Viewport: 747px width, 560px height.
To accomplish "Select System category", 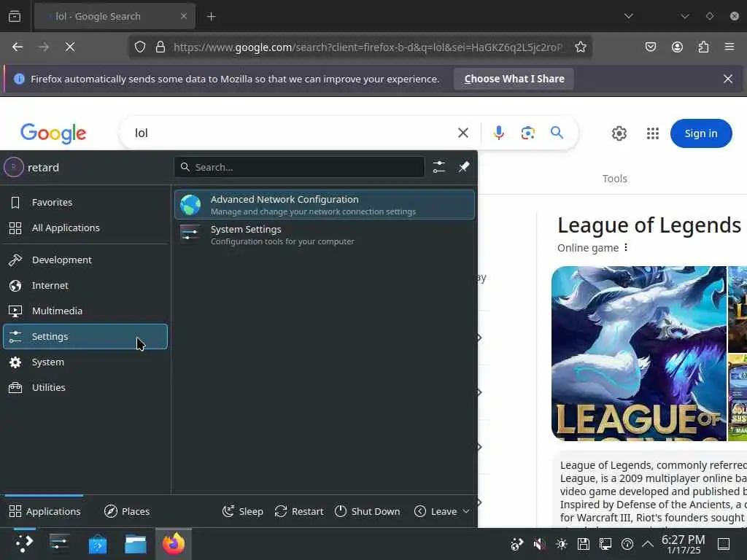I will coord(85,362).
